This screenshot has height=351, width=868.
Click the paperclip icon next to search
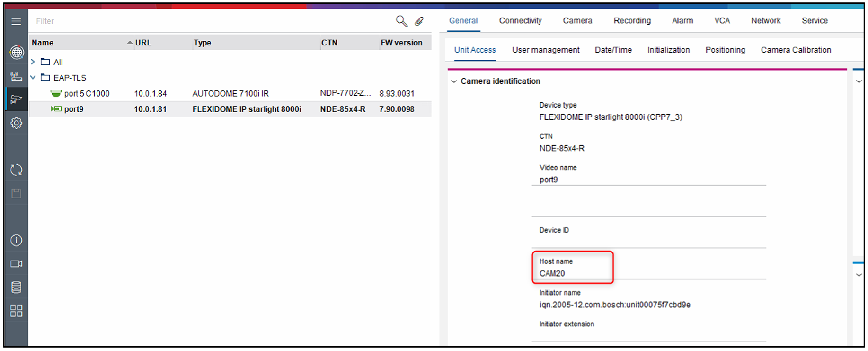coord(419,21)
